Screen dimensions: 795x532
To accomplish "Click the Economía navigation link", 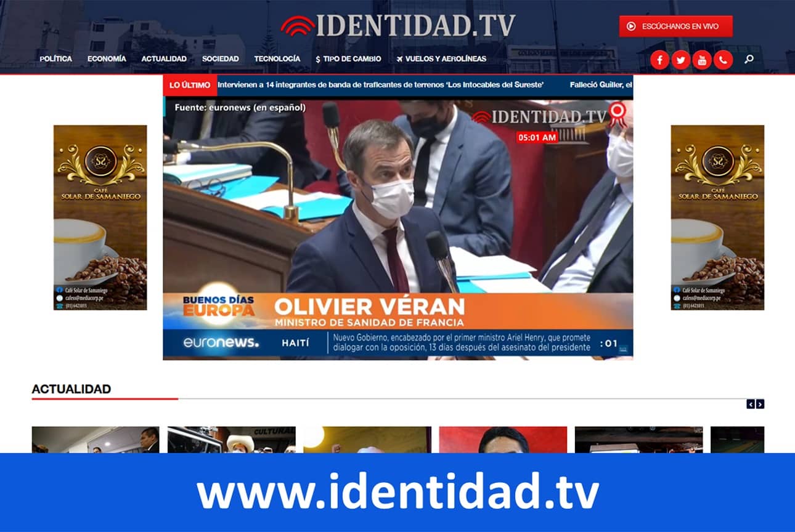I will (x=107, y=58).
